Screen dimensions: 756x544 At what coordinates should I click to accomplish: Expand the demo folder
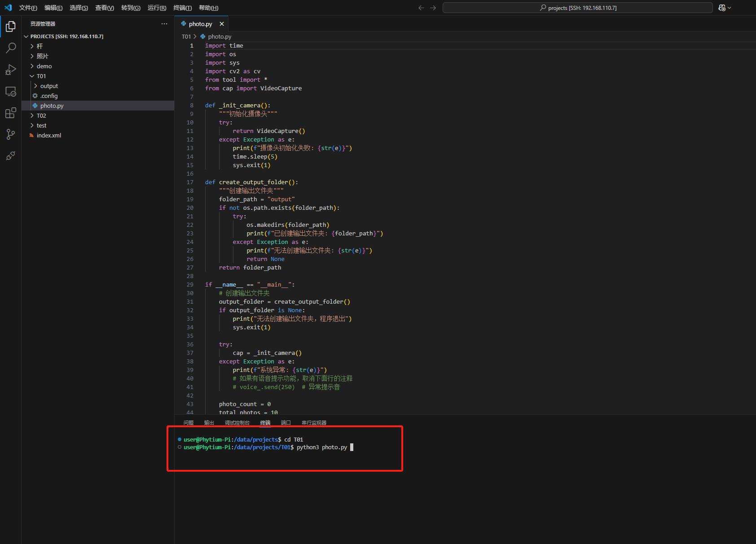coord(44,66)
